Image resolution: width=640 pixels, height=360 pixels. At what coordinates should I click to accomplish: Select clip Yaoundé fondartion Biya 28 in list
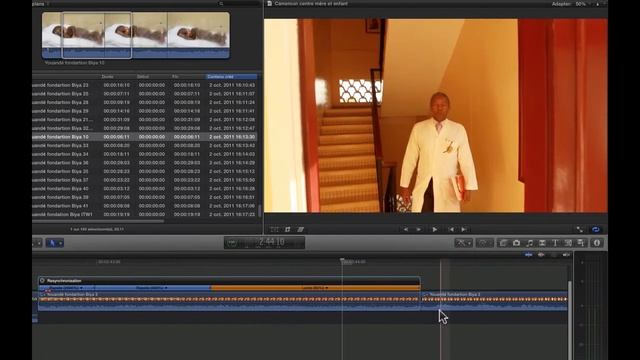[145, 102]
